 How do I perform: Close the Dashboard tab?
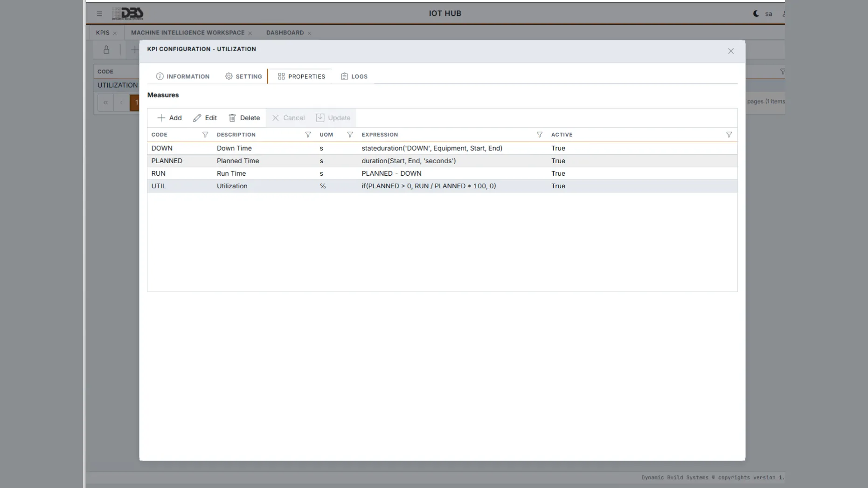tap(309, 33)
